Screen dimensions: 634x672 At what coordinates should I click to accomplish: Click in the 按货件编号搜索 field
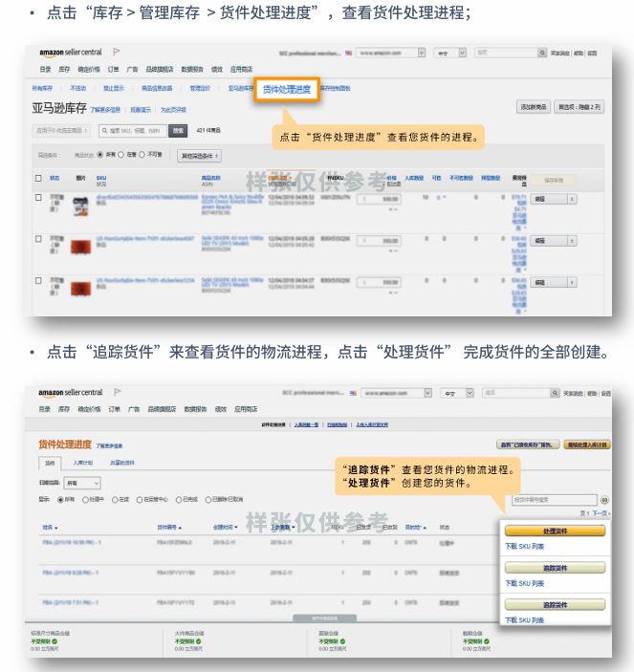(x=555, y=500)
